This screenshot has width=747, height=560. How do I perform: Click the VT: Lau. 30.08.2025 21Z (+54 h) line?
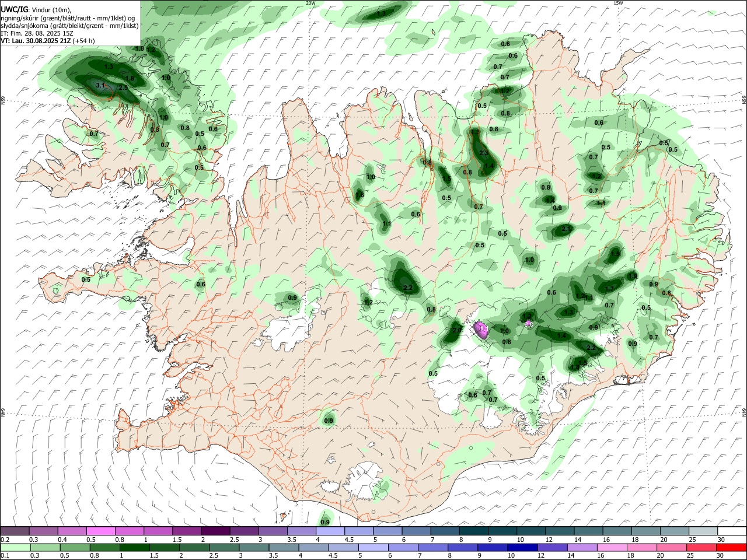(47, 41)
